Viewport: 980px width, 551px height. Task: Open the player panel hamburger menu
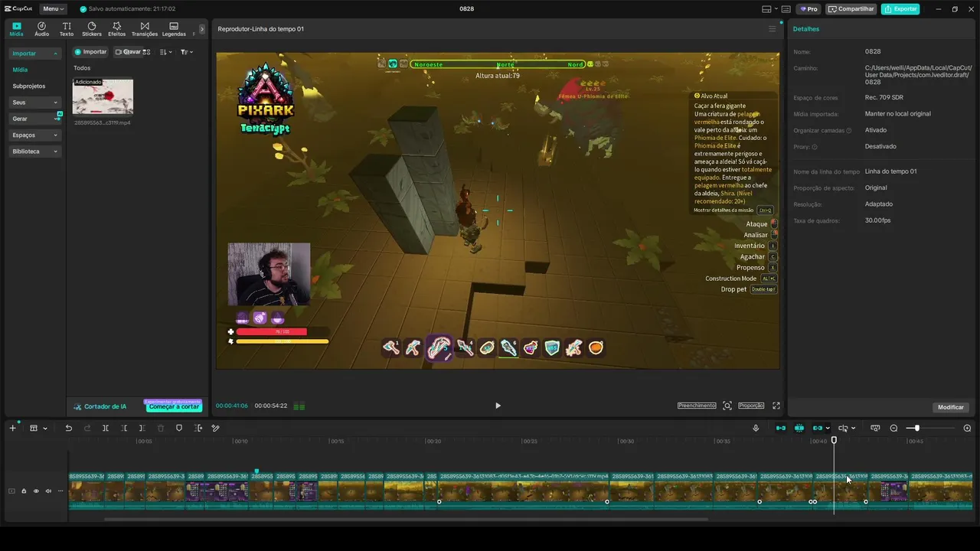[x=772, y=29]
